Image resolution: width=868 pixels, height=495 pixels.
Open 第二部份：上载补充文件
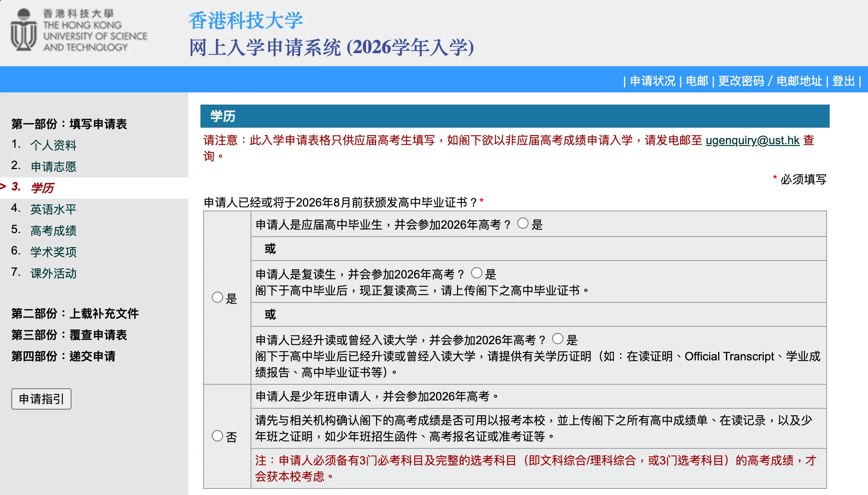point(75,314)
